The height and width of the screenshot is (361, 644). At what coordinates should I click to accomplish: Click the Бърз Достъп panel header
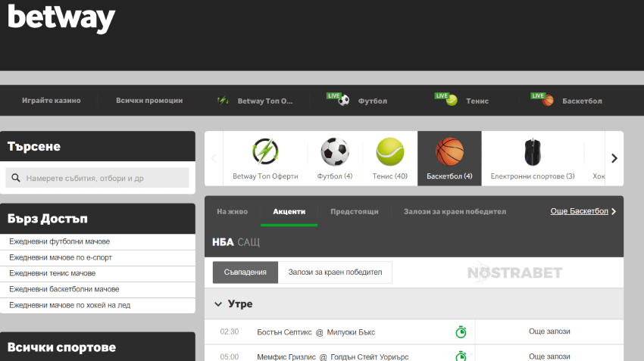(x=98, y=219)
